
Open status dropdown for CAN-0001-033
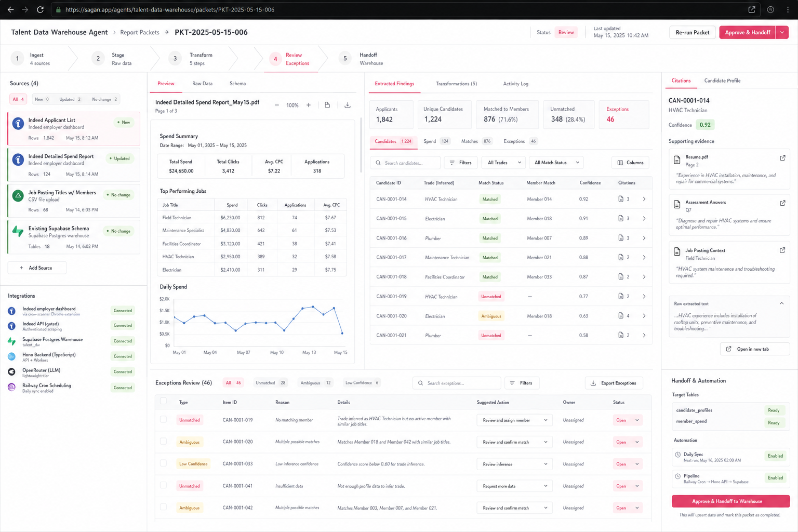(x=627, y=464)
